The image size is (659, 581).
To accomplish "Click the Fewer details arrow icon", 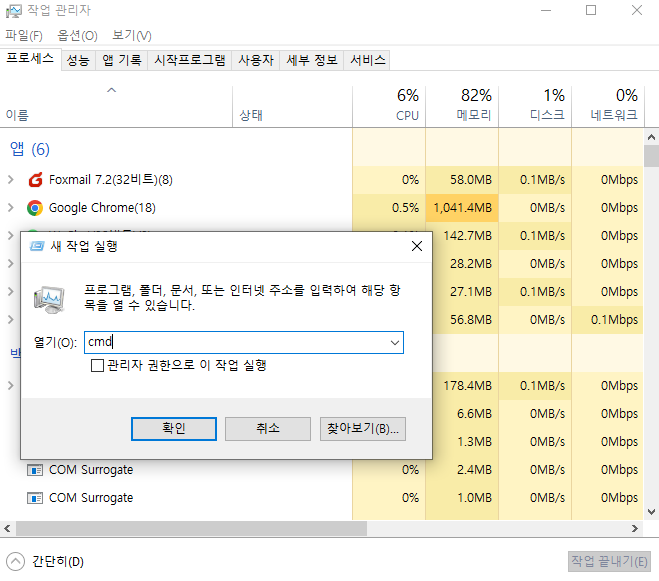I will pyautogui.click(x=15, y=561).
